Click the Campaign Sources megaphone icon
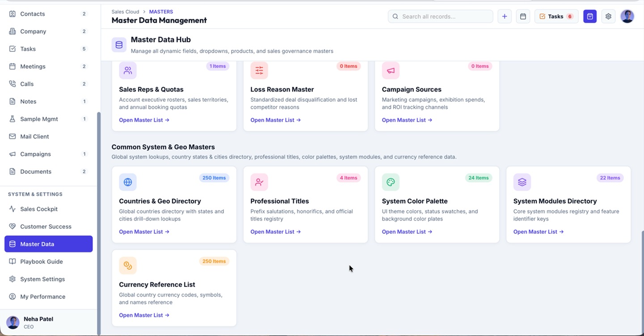Viewport: 644px width, 336px height. click(391, 71)
